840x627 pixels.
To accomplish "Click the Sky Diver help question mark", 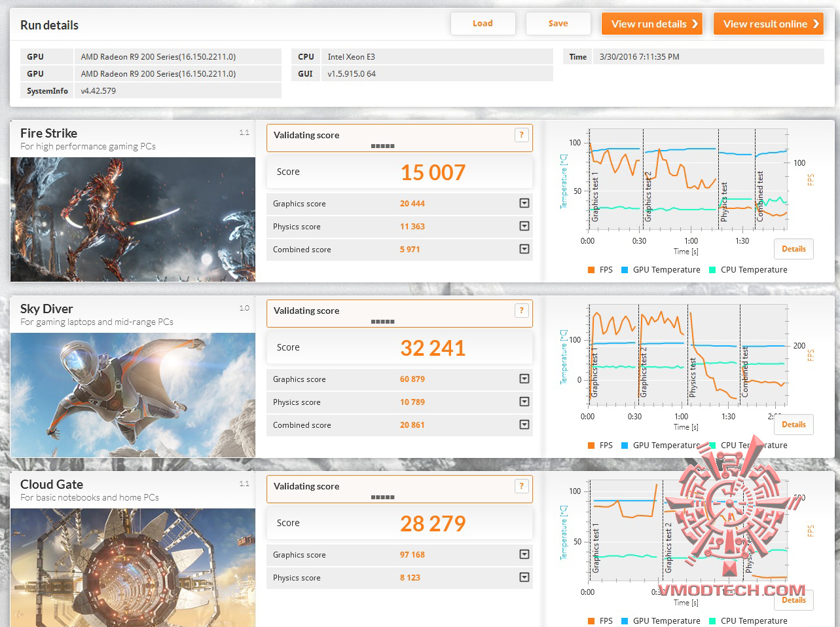I will [521, 311].
